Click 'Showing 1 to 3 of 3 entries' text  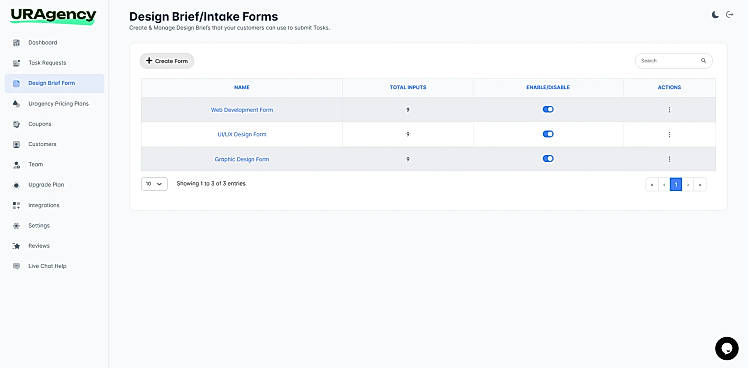pyautogui.click(x=212, y=184)
